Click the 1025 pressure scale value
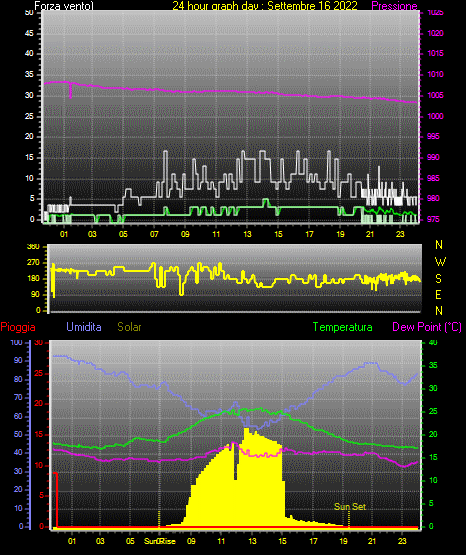 point(435,13)
